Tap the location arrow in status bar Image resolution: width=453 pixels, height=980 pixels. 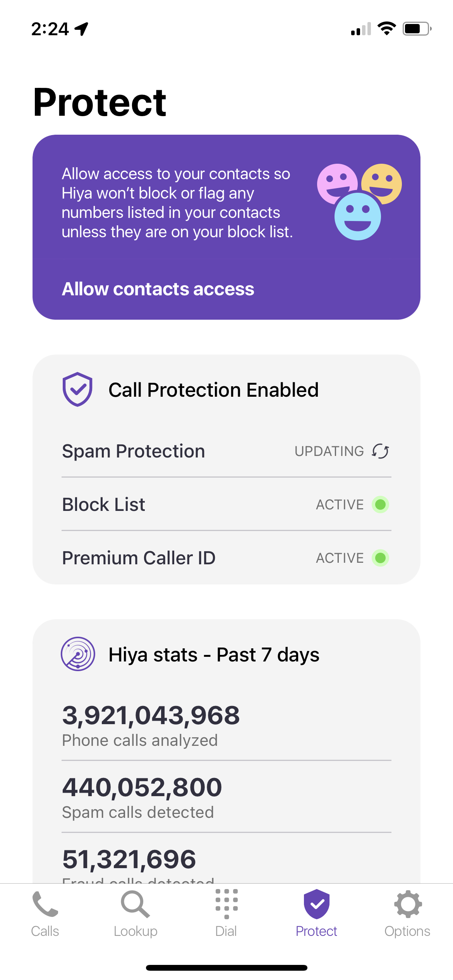[x=82, y=29]
